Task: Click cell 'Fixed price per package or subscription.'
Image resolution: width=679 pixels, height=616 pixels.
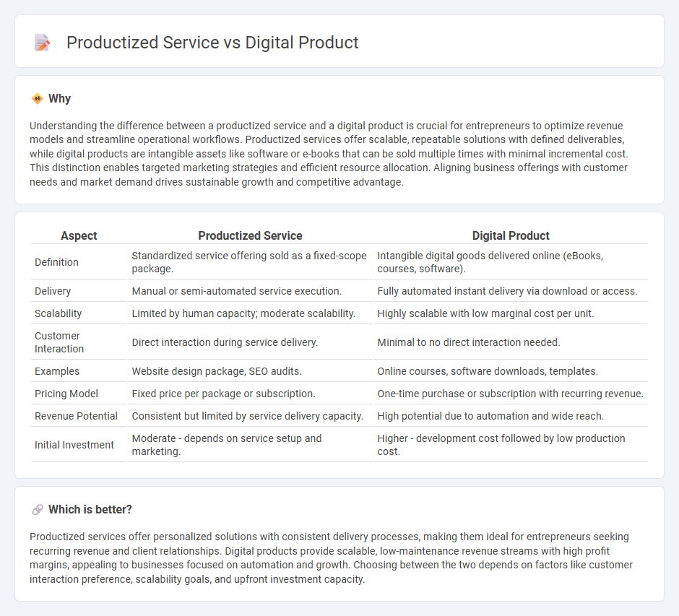Action: (x=250, y=394)
